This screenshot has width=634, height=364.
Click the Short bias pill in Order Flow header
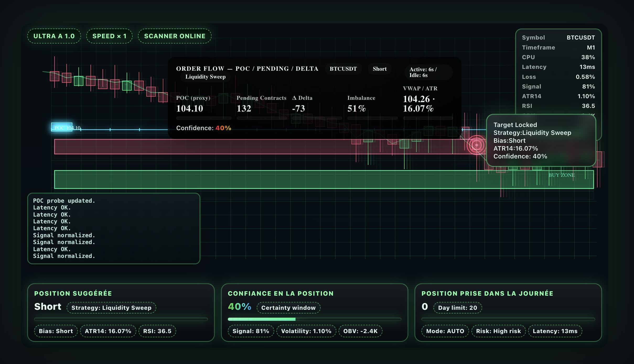click(x=380, y=69)
